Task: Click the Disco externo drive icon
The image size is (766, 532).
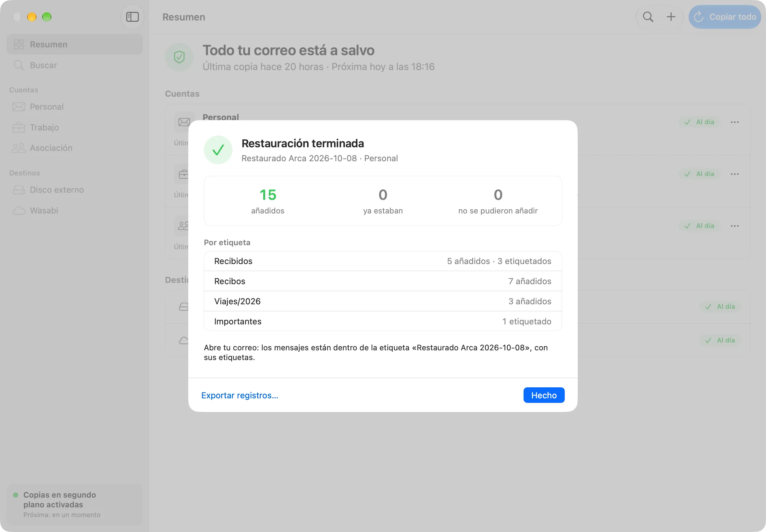Action: (19, 190)
